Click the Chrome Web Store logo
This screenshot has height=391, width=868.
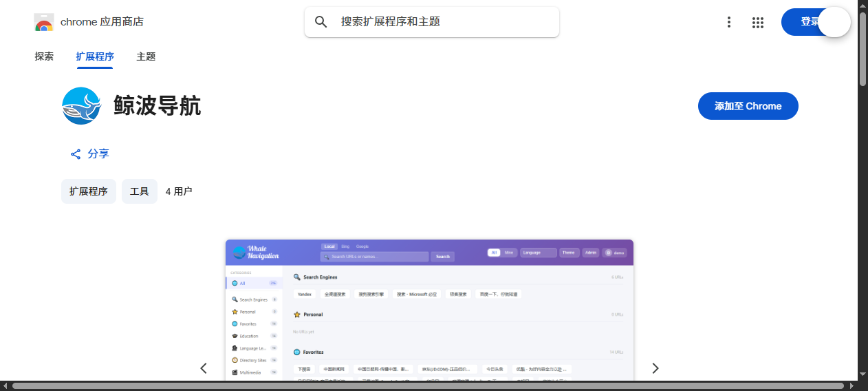pos(44,22)
